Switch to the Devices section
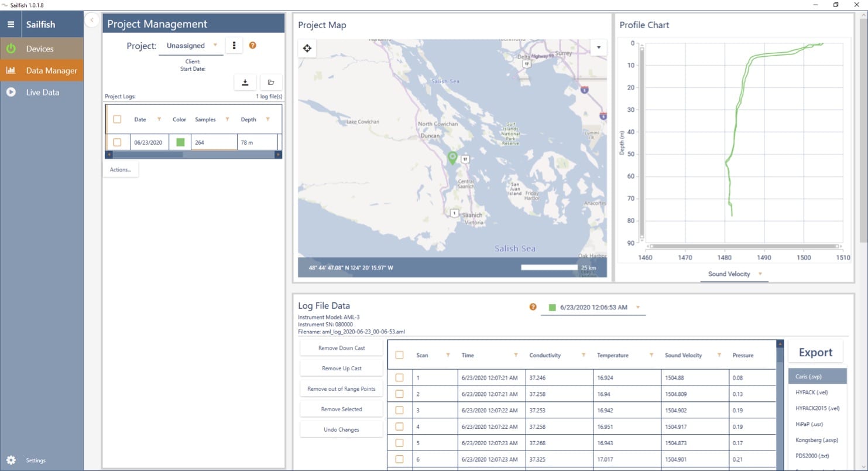Viewport: 868px width, 471px height. coord(40,49)
